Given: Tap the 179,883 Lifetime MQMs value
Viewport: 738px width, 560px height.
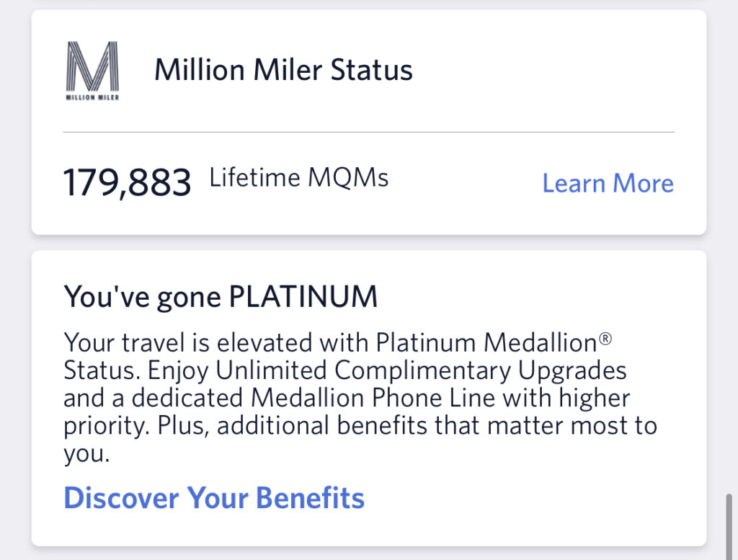Looking at the screenshot, I should (x=127, y=182).
